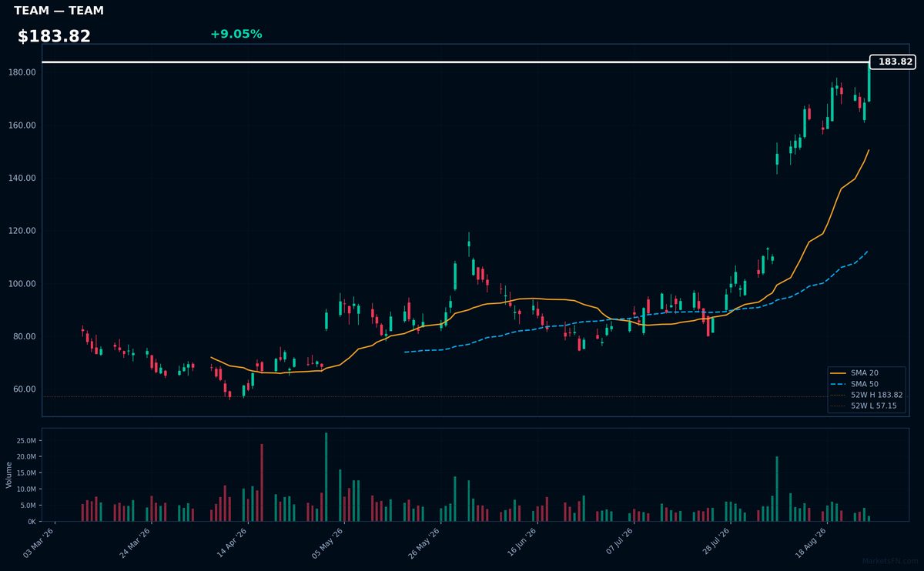Click the white 52-week high horizontal line
Image resolution: width=924 pixels, height=571 pixels.
(x=456, y=62)
